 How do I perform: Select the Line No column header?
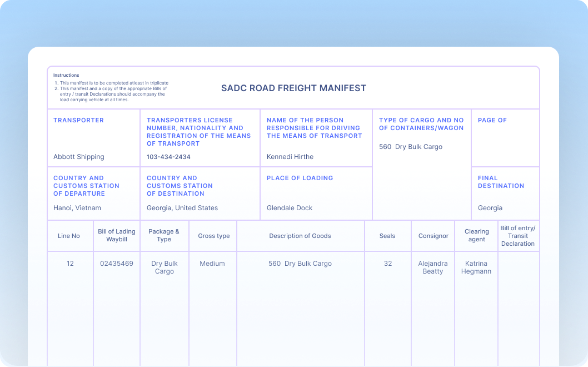tap(69, 236)
